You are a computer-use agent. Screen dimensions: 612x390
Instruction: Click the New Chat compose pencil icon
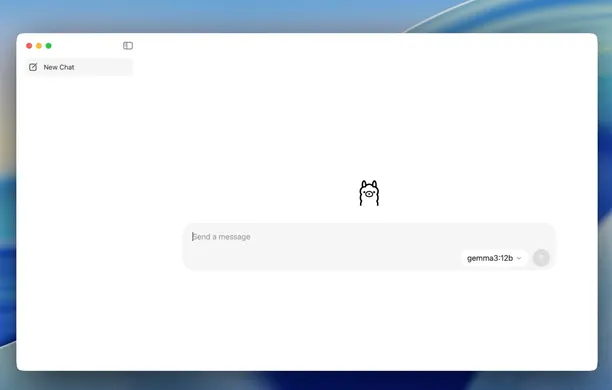(x=33, y=67)
